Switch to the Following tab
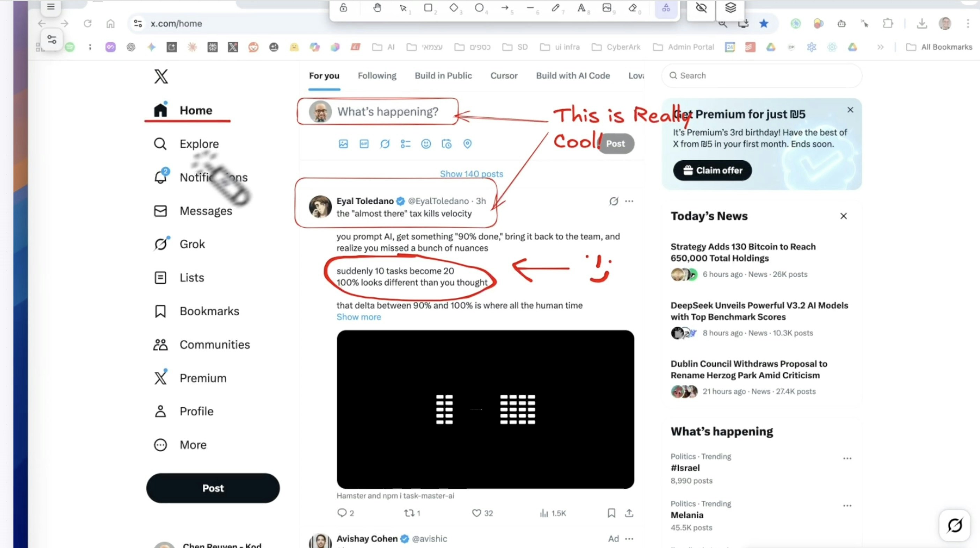Image resolution: width=980 pixels, height=548 pixels. [377, 76]
